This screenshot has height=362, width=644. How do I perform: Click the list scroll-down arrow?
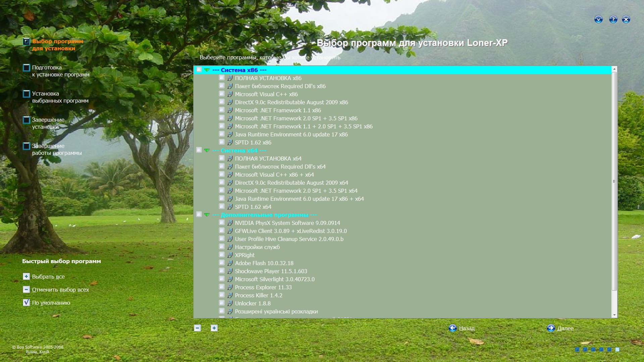[614, 315]
